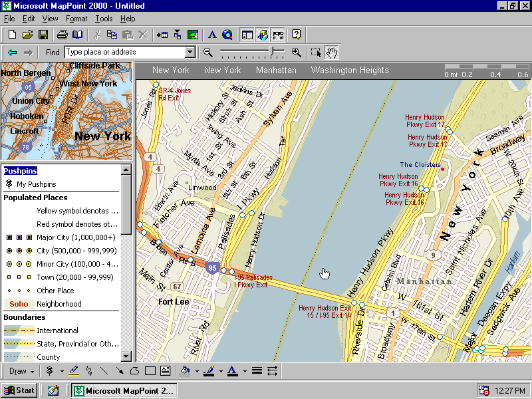Click the Find place or address field

coord(125,53)
